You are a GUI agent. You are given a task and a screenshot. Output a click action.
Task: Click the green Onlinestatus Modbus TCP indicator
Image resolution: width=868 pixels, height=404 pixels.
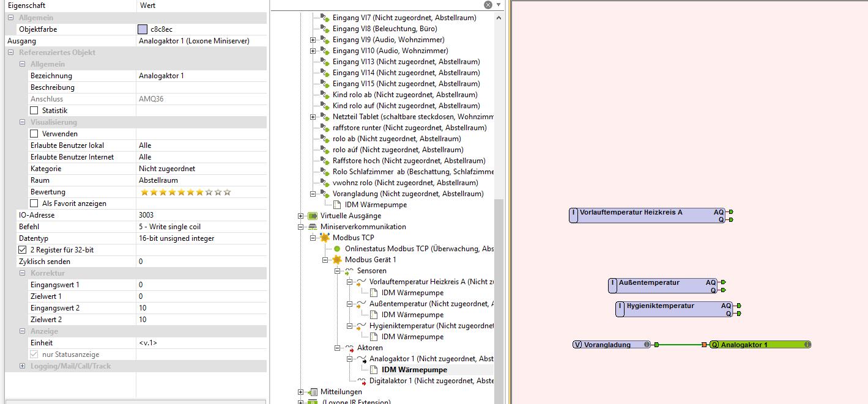(337, 249)
